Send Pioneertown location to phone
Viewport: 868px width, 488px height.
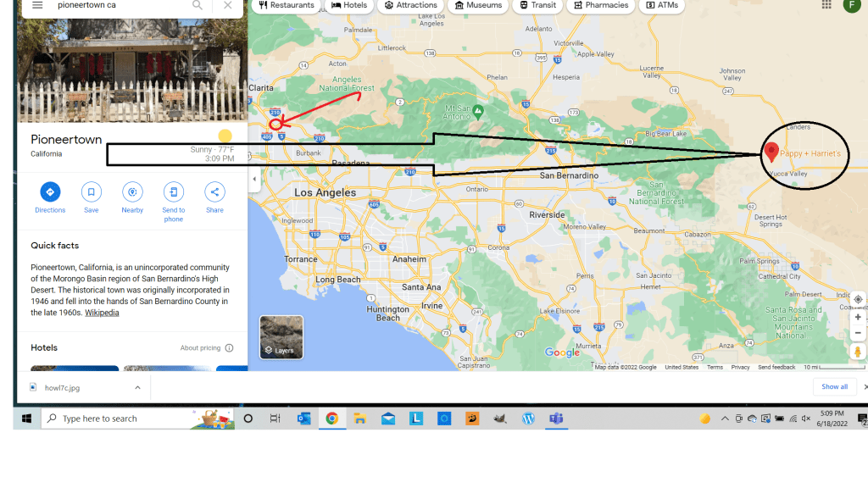click(173, 192)
